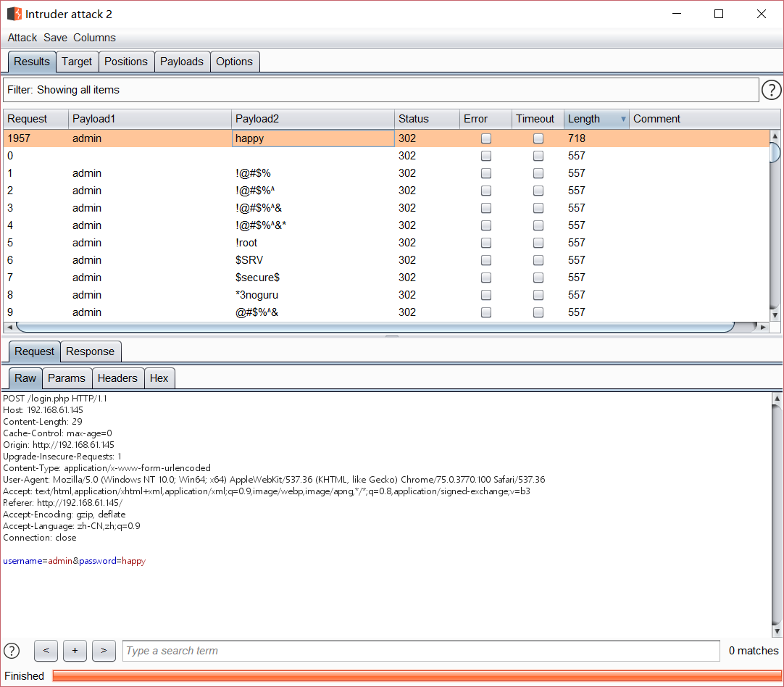Sort by Timeout column header
Viewport: 784px width, 687px height.
(x=538, y=119)
